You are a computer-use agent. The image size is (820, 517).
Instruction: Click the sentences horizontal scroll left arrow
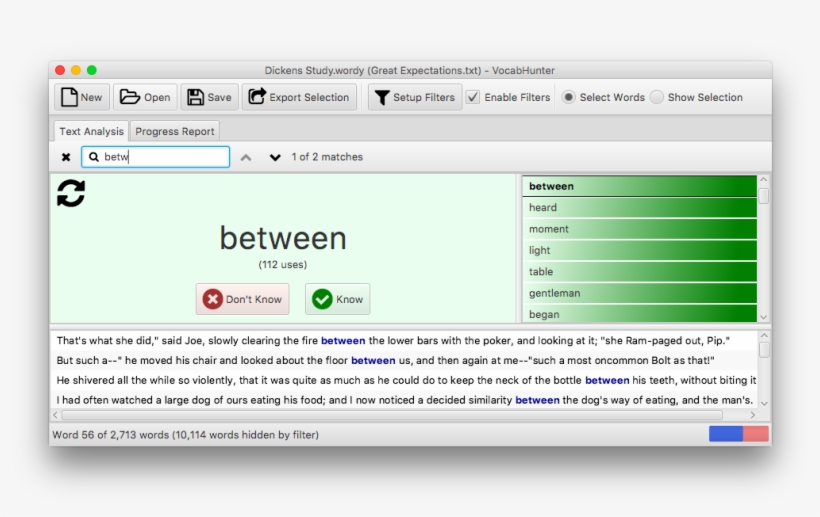coord(55,415)
